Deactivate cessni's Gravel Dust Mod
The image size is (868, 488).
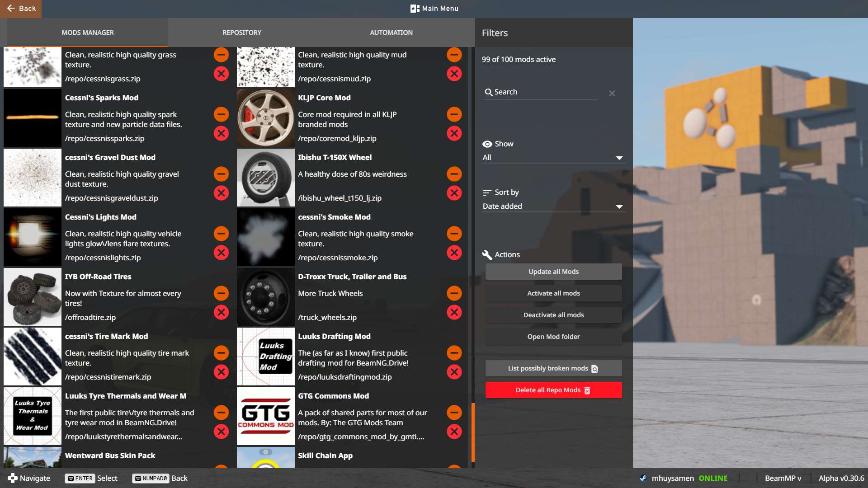click(x=221, y=174)
